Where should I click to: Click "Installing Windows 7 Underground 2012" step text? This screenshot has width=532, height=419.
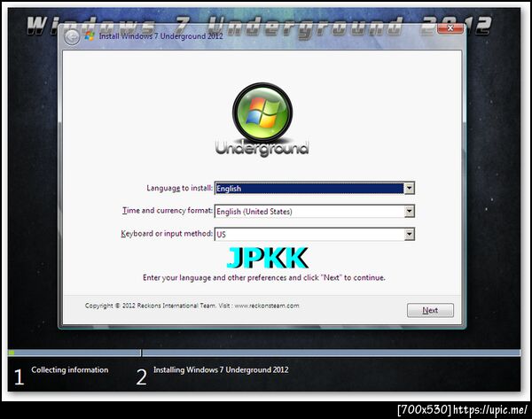(221, 370)
